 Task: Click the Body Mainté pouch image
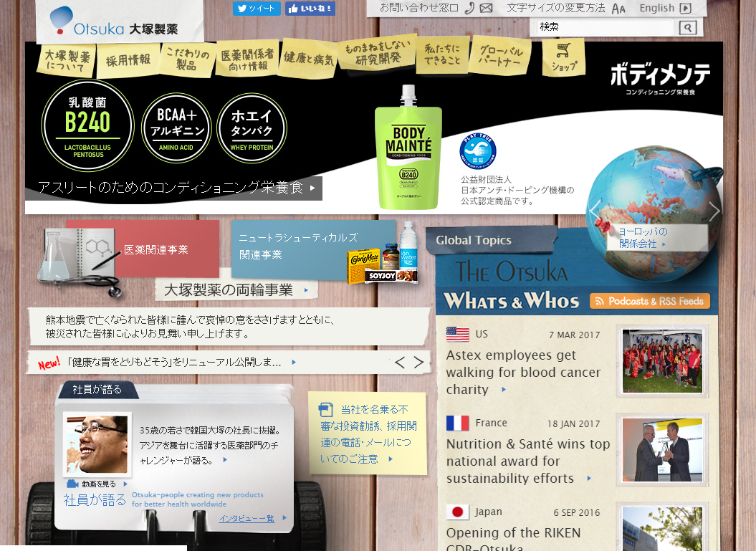pos(408,148)
